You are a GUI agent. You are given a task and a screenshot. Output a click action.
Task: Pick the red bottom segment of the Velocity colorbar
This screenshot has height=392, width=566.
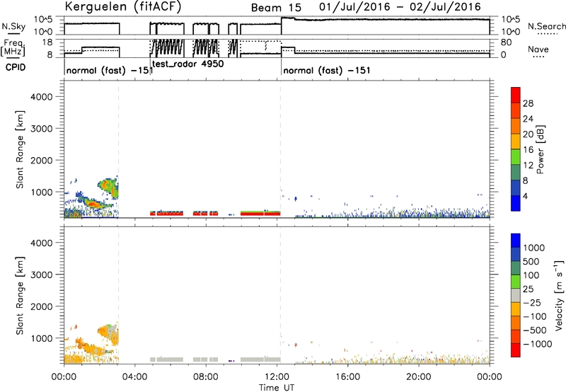point(516,350)
